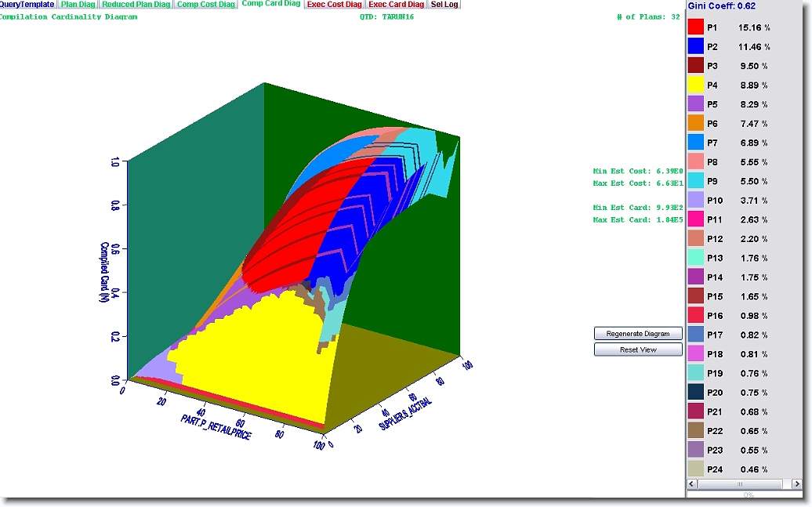Switch to the QueryTemplate tab
Screen dimensions: 812x507
click(x=27, y=5)
